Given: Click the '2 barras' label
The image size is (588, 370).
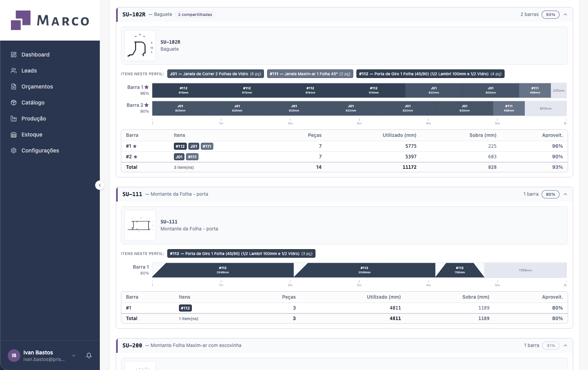Looking at the screenshot, I should [x=530, y=14].
